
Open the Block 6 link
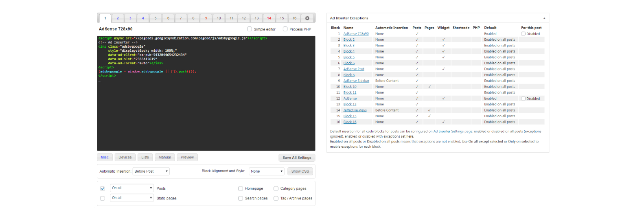point(349,63)
